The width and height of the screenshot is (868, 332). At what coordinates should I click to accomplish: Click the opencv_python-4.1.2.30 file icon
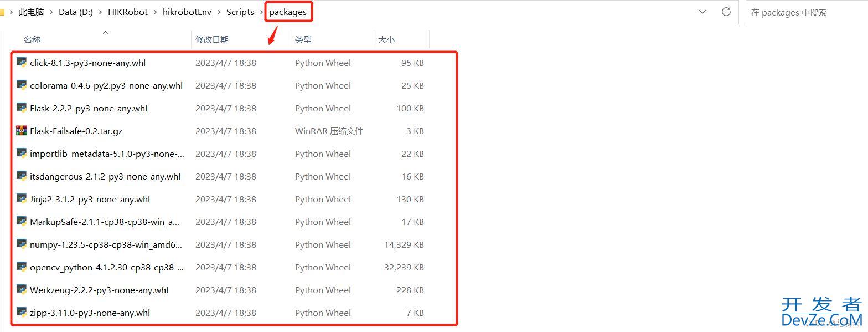22,267
